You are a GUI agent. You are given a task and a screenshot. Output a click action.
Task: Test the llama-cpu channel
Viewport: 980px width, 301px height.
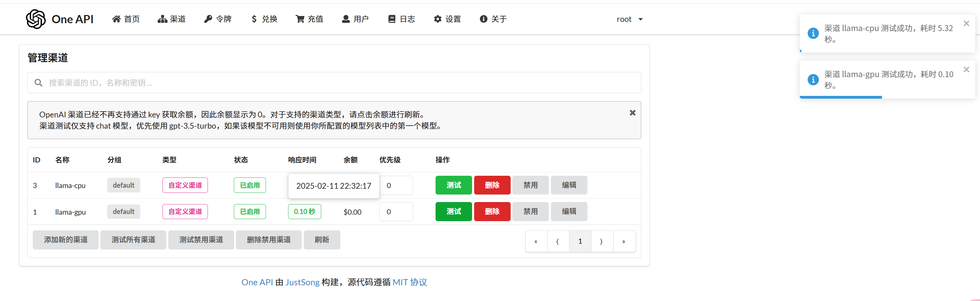[454, 185]
